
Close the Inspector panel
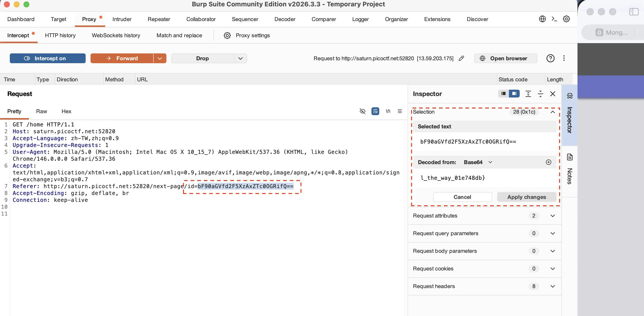(x=553, y=94)
